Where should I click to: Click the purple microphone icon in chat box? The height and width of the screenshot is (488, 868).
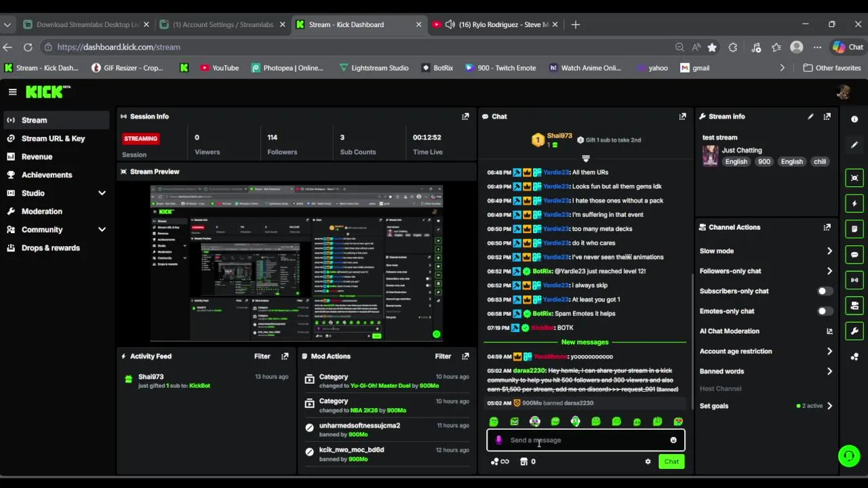[498, 441]
